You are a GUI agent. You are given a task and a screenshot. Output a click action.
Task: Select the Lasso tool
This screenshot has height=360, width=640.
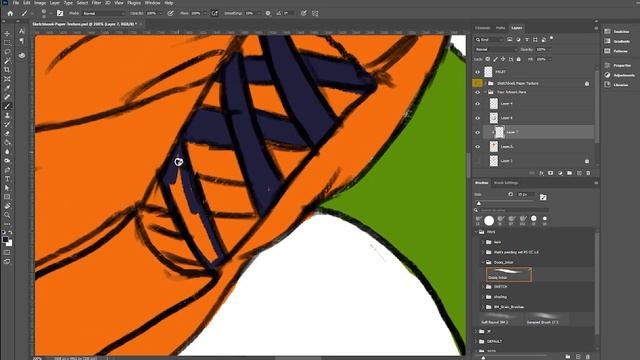pos(7,51)
